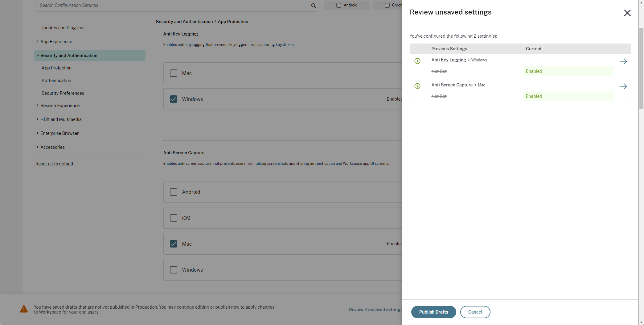Check the Mac checkbox under Anti Key Logging
Viewport: 644px width, 325px height.
point(174,73)
